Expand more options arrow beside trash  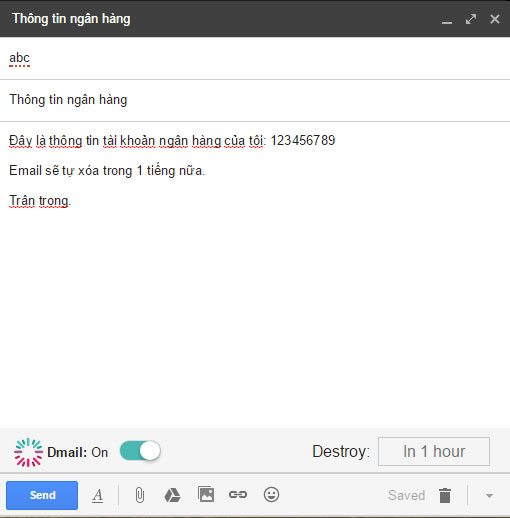click(x=489, y=495)
